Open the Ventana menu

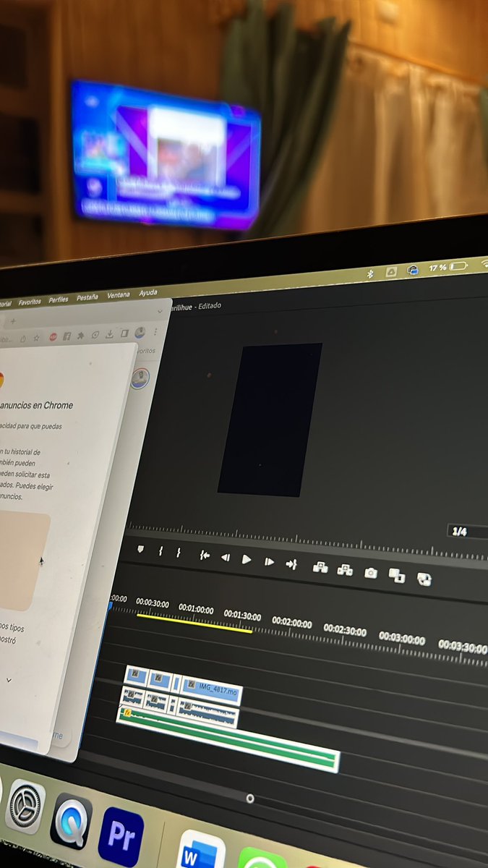119,295
